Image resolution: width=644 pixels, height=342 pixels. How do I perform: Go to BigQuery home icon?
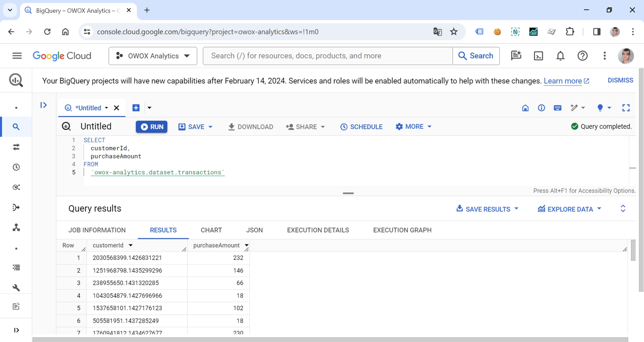tap(525, 108)
